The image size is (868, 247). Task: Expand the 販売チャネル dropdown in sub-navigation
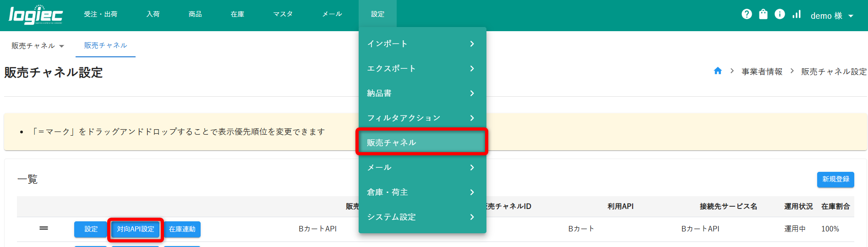(x=38, y=46)
